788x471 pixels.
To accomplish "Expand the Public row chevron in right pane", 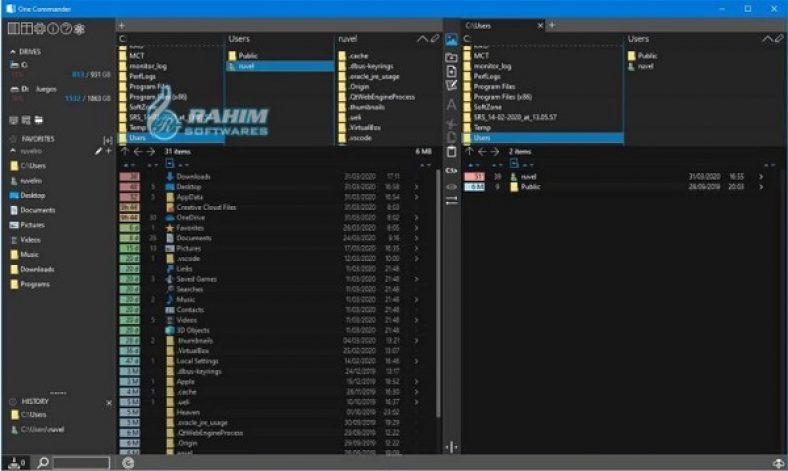I will click(761, 187).
